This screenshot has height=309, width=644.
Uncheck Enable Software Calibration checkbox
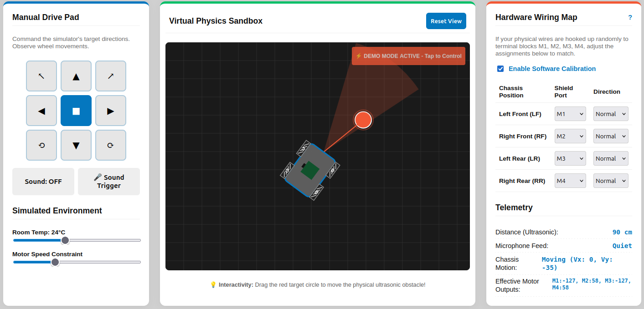click(x=500, y=69)
